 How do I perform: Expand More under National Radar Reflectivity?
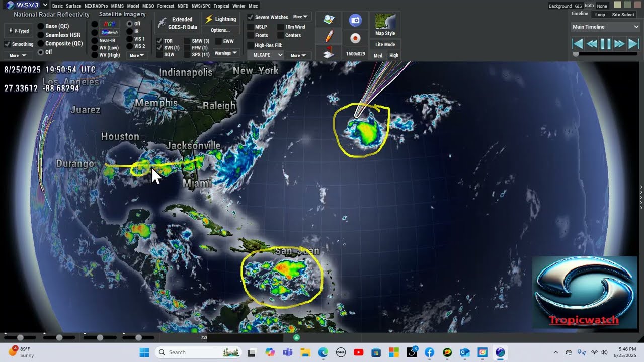coord(18,55)
